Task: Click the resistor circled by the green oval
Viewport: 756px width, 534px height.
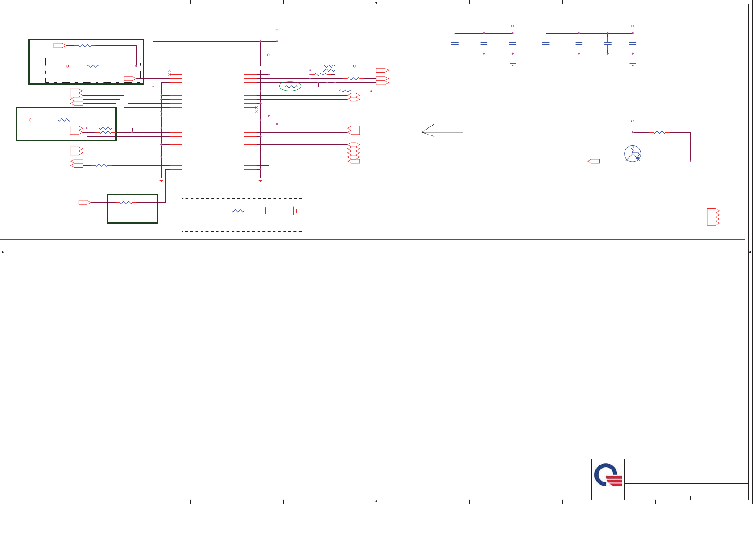Action: pyautogui.click(x=290, y=87)
